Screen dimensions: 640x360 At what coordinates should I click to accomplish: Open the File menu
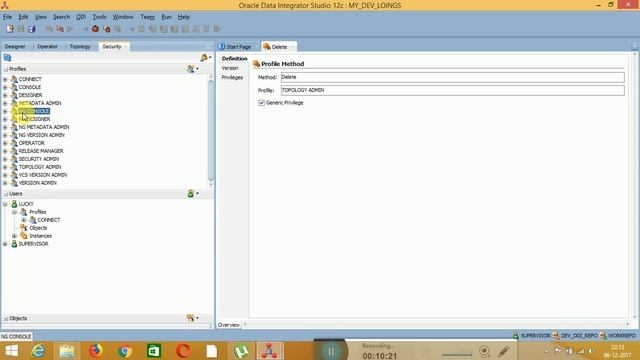tap(7, 17)
